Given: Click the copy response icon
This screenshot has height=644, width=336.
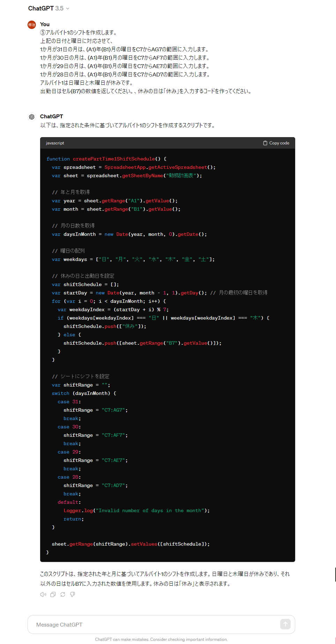Looking at the screenshot, I should coord(53,594).
